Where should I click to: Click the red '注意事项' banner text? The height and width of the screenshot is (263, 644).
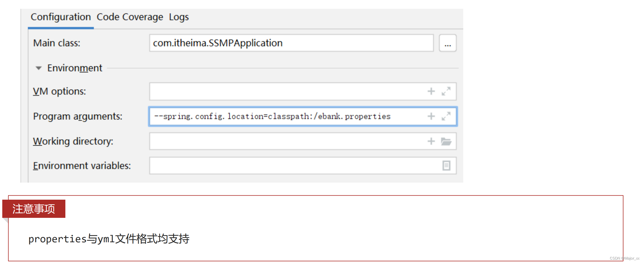click(x=34, y=209)
